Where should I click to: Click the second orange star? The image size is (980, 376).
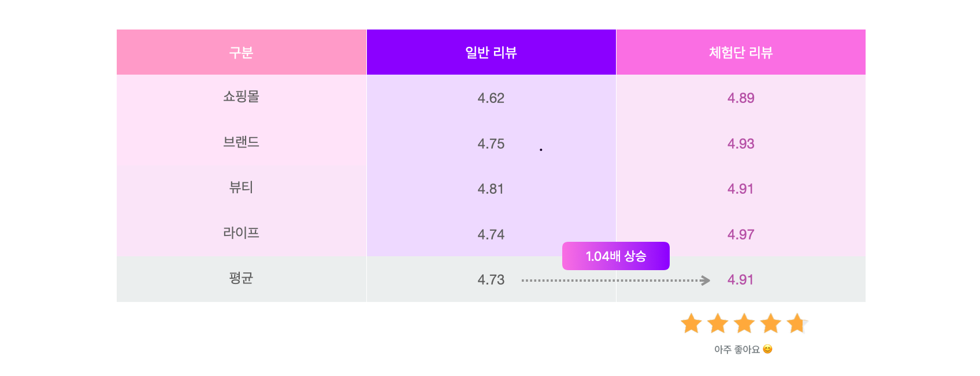[x=718, y=323]
